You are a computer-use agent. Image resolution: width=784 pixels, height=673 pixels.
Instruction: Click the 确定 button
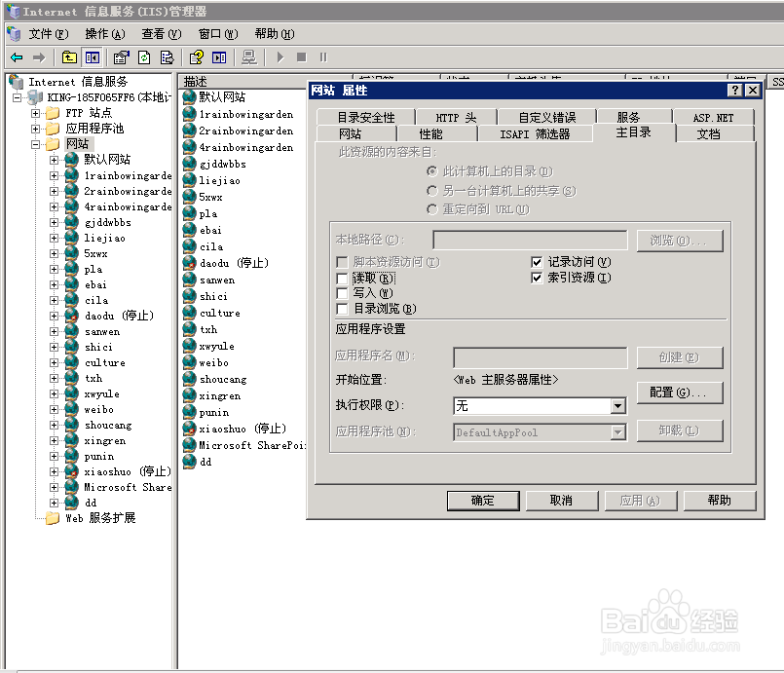(483, 501)
